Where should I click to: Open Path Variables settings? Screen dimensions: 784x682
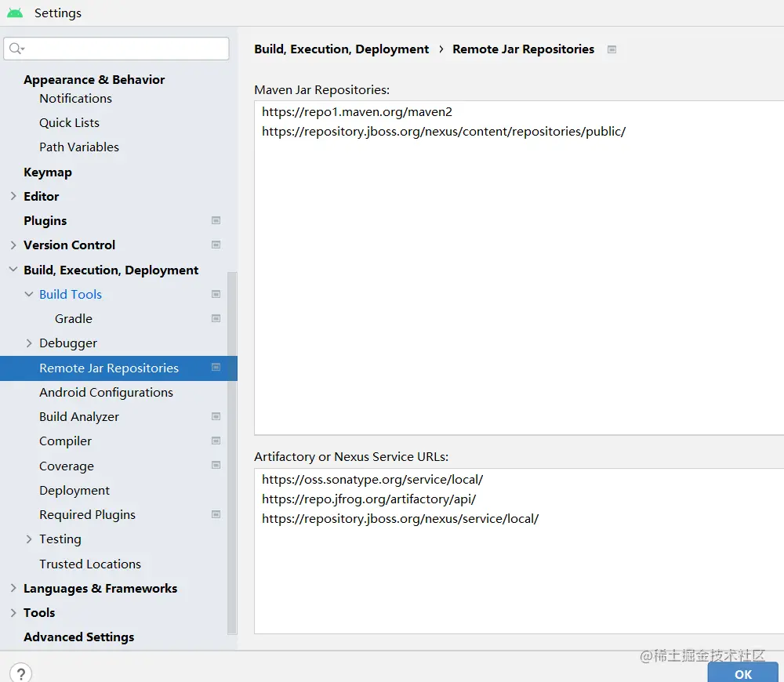79,147
